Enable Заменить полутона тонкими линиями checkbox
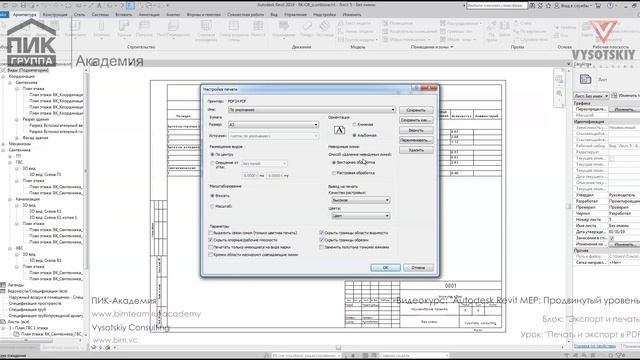The width and height of the screenshot is (640, 360). point(322,247)
